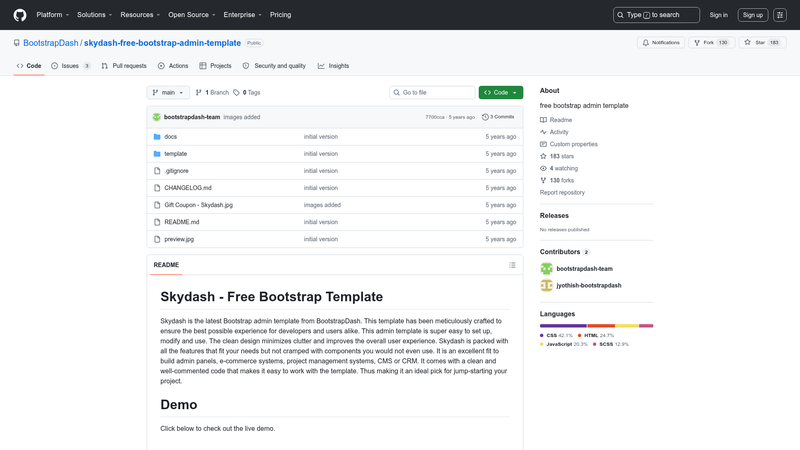Open Security and quality tab
800x450 pixels.
point(274,66)
